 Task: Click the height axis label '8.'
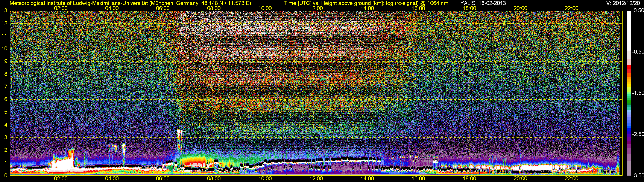6,74
